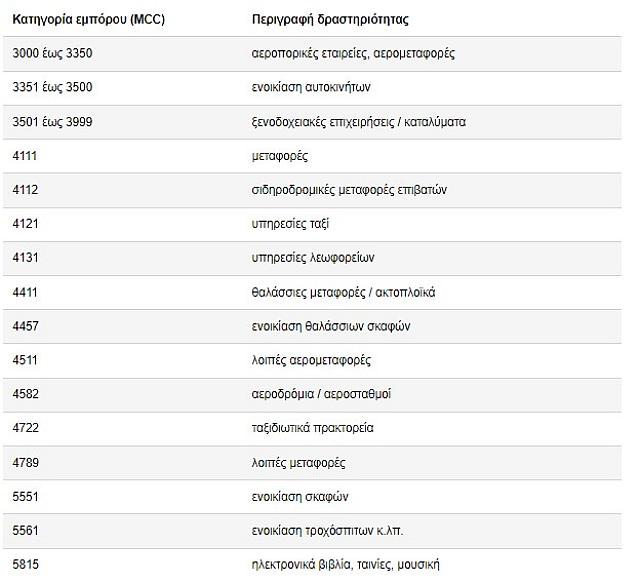Click the 'ταξιδιωτικά πρακτορεία' cell
Image resolution: width=640 pixels, height=582 pixels.
coord(313,428)
